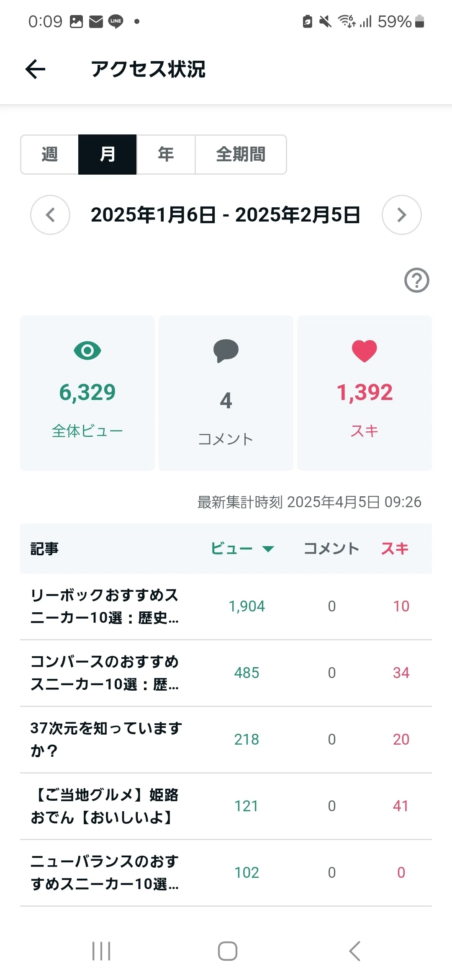Go to previous period with left chevron
This screenshot has width=452, height=980.
(x=50, y=215)
